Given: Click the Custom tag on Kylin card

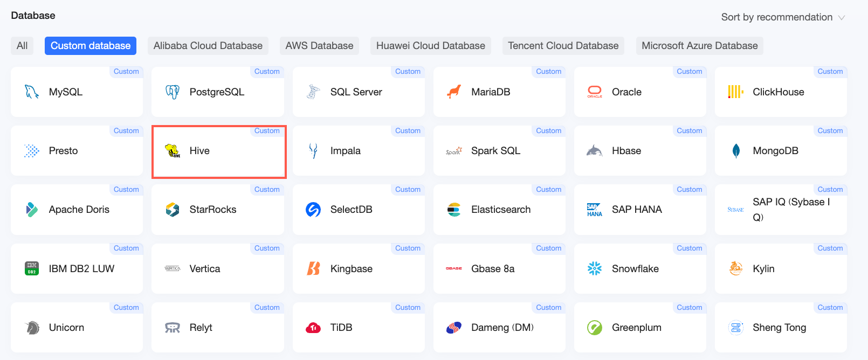Looking at the screenshot, I should click(830, 248).
